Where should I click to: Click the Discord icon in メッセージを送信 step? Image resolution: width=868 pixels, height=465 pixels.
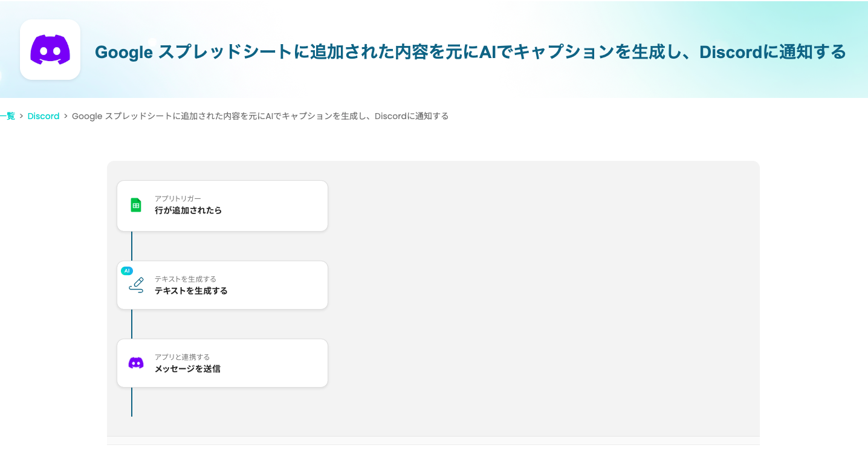(x=136, y=363)
